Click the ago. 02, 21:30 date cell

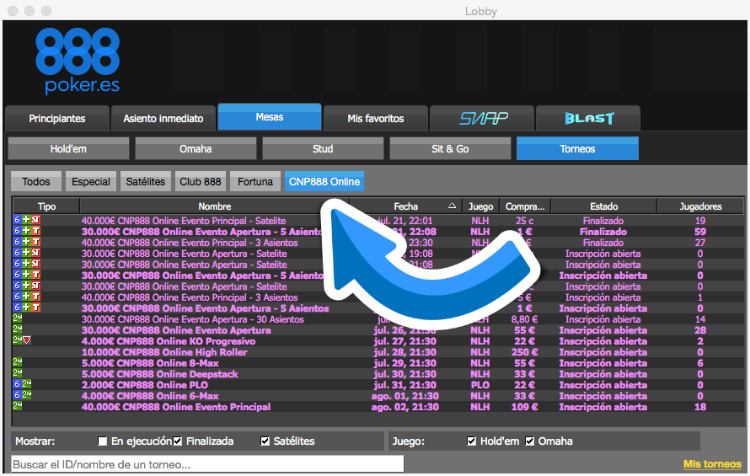(x=405, y=407)
